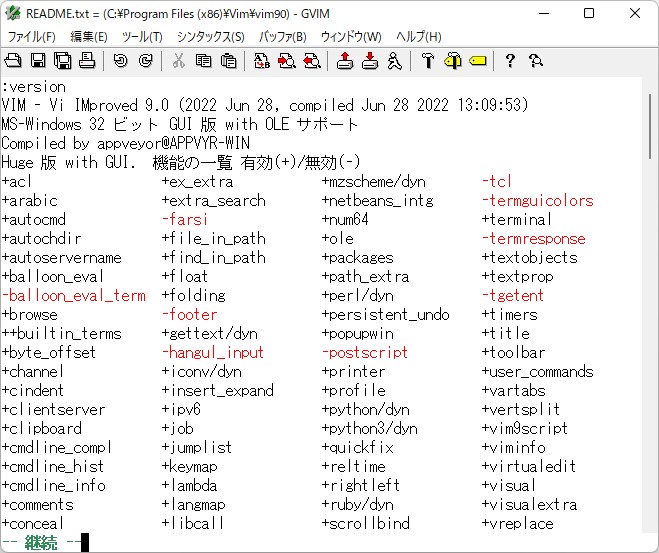Click the -farsi feature in red
The width and height of the screenshot is (659, 553).
185,219
